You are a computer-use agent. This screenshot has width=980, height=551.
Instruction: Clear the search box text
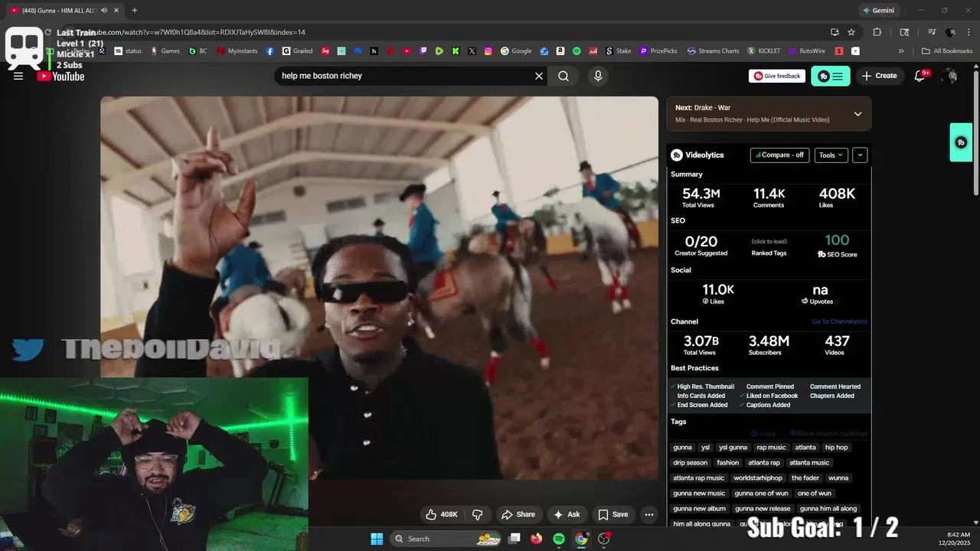point(539,76)
